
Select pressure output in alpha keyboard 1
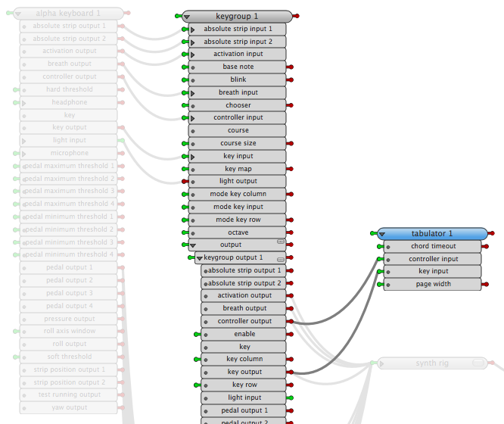click(68, 319)
